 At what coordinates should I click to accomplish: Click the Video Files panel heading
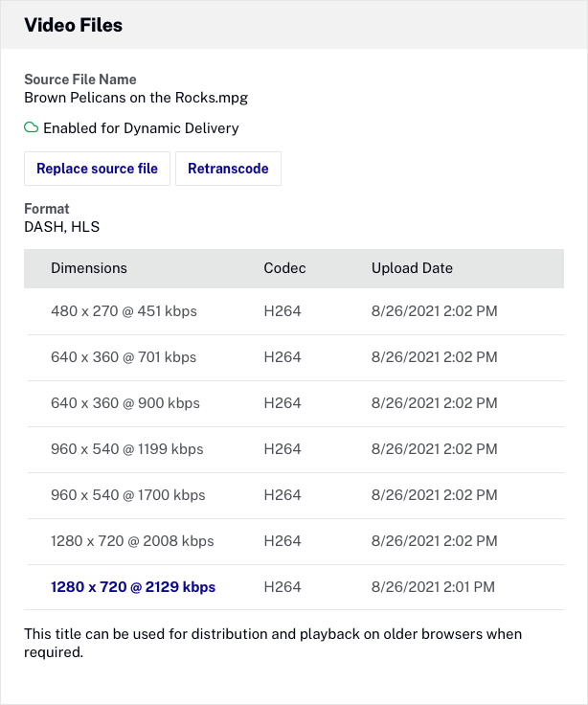coord(74,26)
